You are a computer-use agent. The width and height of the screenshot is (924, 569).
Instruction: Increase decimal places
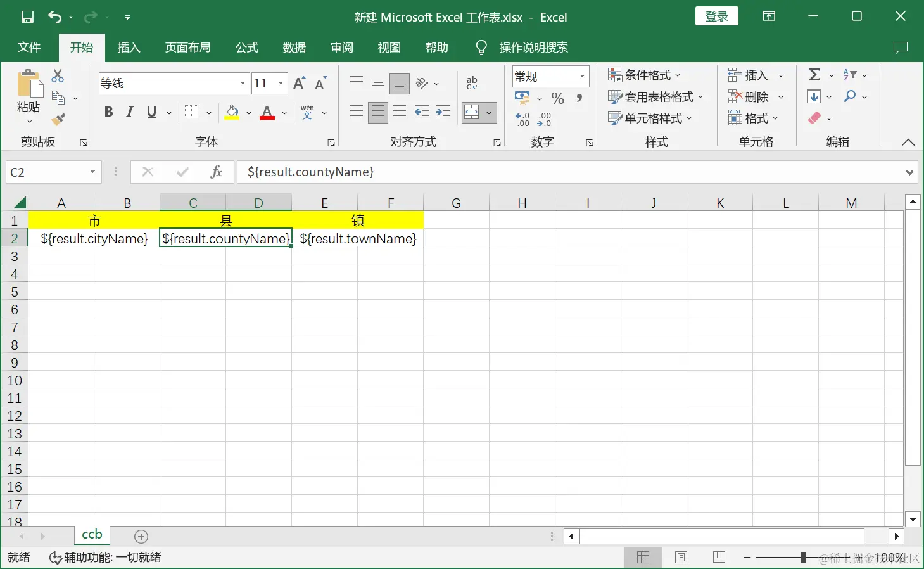pos(522,119)
